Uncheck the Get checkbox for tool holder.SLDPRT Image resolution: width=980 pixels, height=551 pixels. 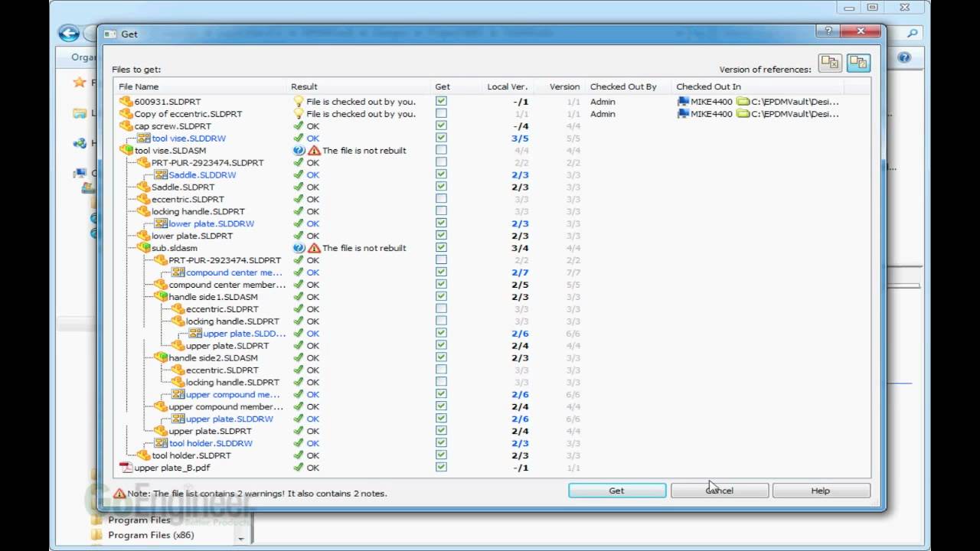pos(441,455)
